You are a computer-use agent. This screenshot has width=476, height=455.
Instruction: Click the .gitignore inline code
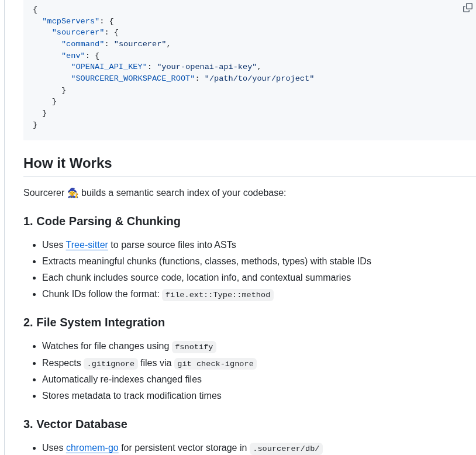(x=111, y=364)
